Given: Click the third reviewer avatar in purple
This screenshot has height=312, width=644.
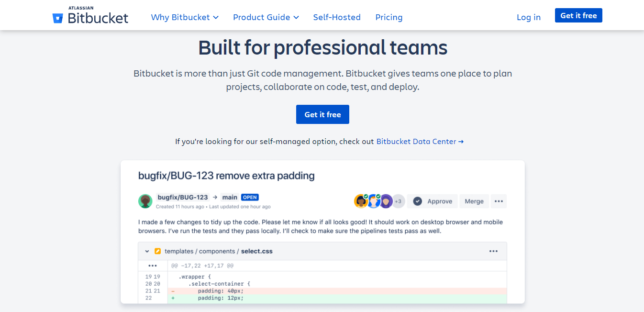Looking at the screenshot, I should tap(386, 201).
